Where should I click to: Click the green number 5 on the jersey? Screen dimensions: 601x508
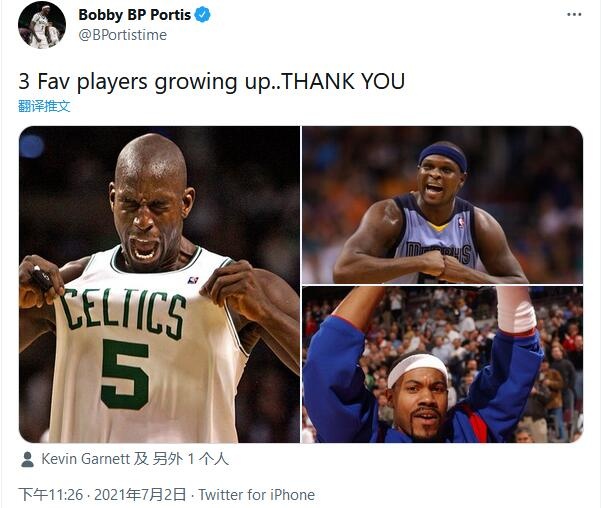(x=125, y=374)
